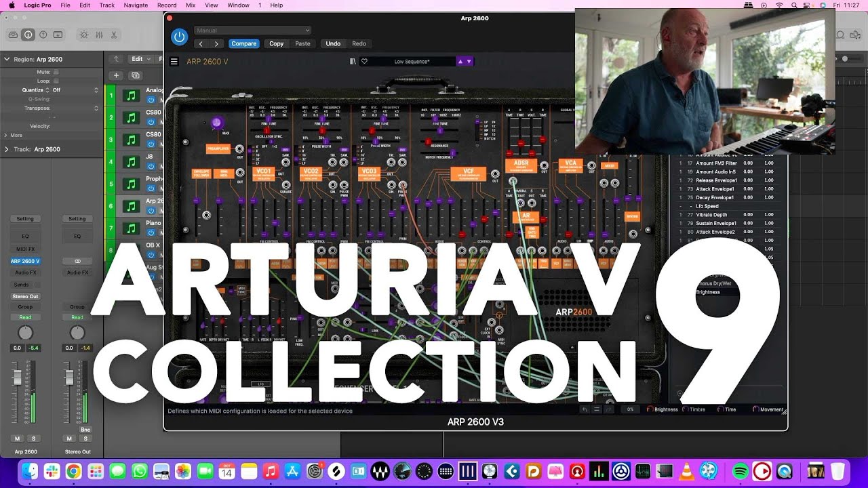The height and width of the screenshot is (488, 868).
Task: Click the Arp 2600 channel pan knob
Action: [x=25, y=333]
